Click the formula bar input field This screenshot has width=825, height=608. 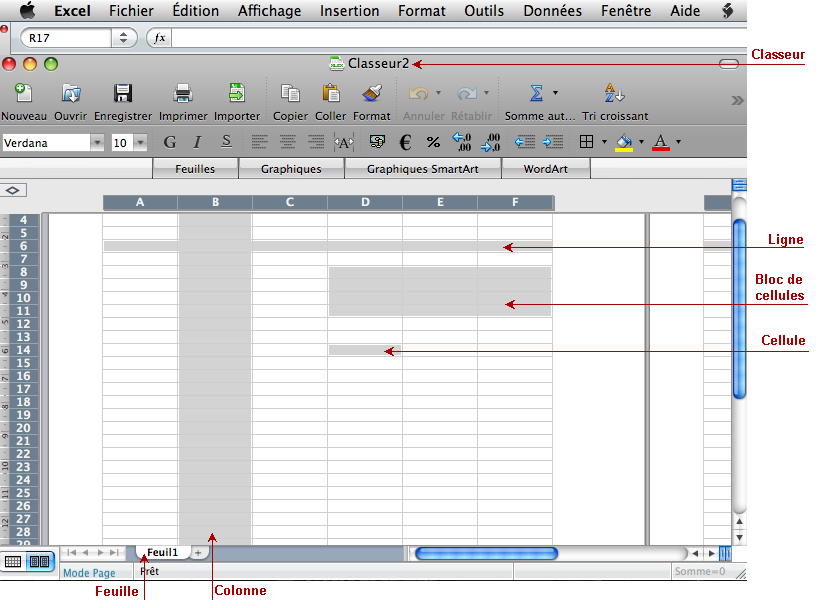pyautogui.click(x=459, y=38)
